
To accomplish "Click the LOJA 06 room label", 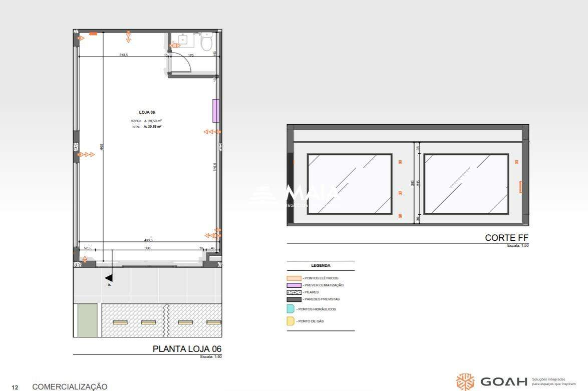I will [x=147, y=113].
